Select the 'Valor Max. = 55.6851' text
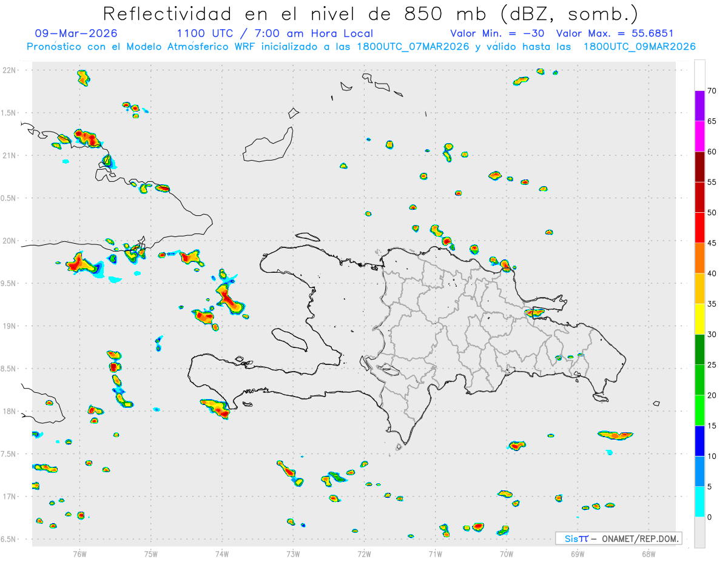The image size is (728, 562). click(615, 33)
